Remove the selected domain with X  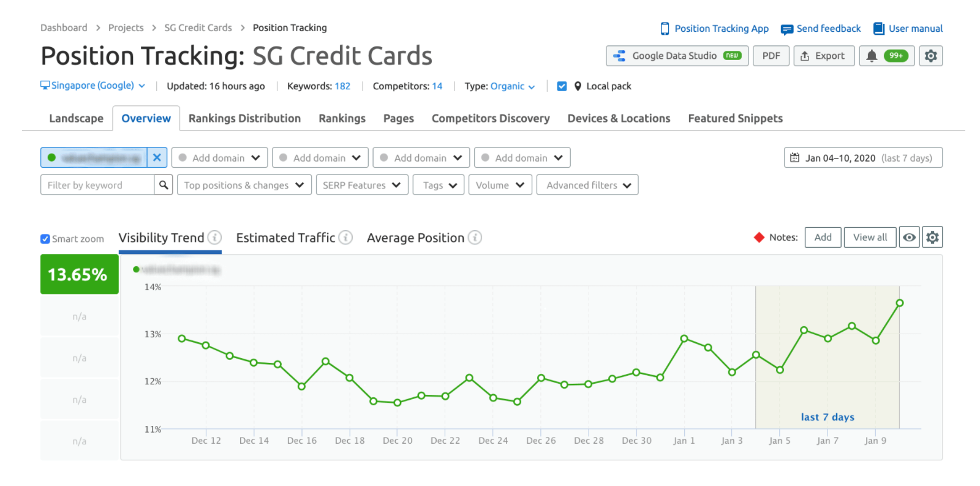pos(157,157)
